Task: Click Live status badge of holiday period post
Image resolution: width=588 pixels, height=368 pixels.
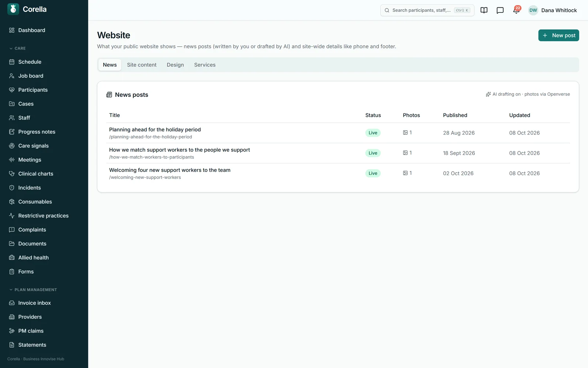Action: tap(373, 133)
